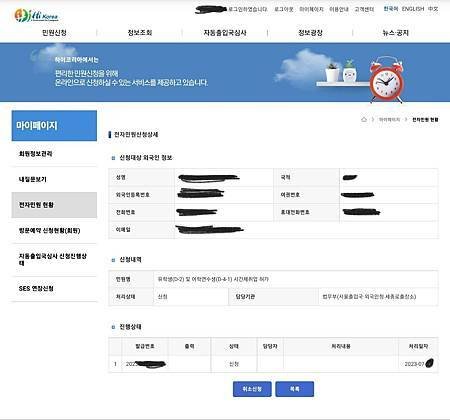Screen dimensions: 450x420
Task: Click the 로그아웃 link
Action: pos(284,9)
